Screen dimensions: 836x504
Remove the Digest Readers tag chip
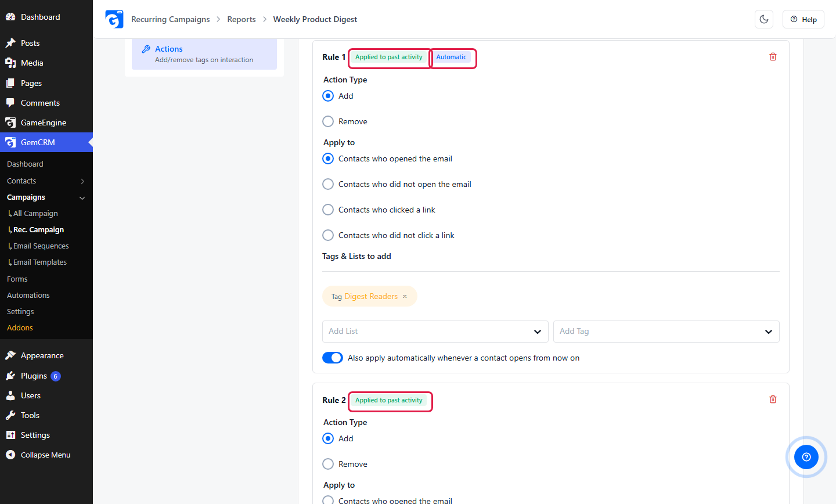(x=405, y=297)
